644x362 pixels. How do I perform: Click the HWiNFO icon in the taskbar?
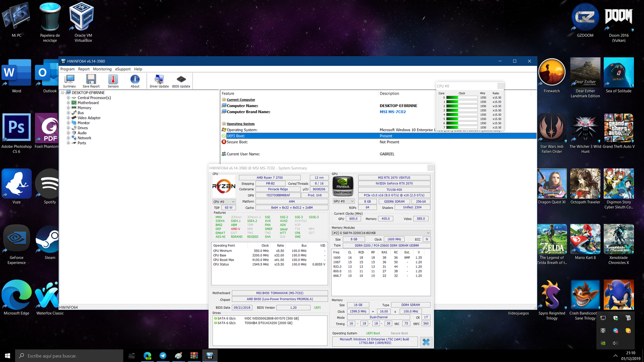pyautogui.click(x=210, y=355)
